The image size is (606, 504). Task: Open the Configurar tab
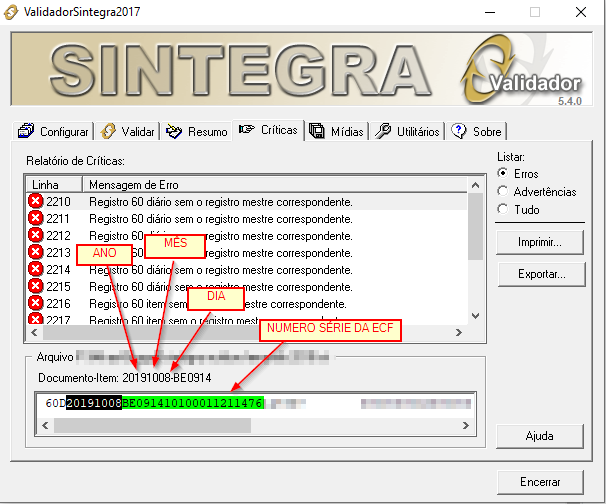53,131
